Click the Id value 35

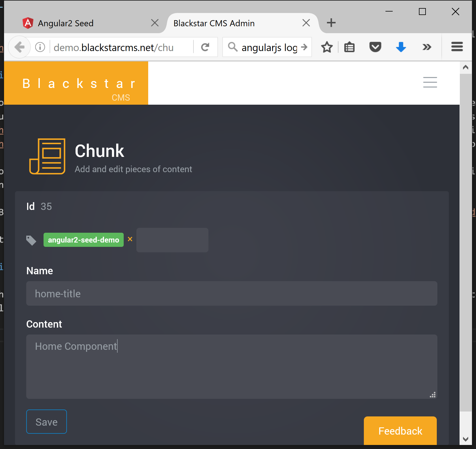pyautogui.click(x=46, y=206)
